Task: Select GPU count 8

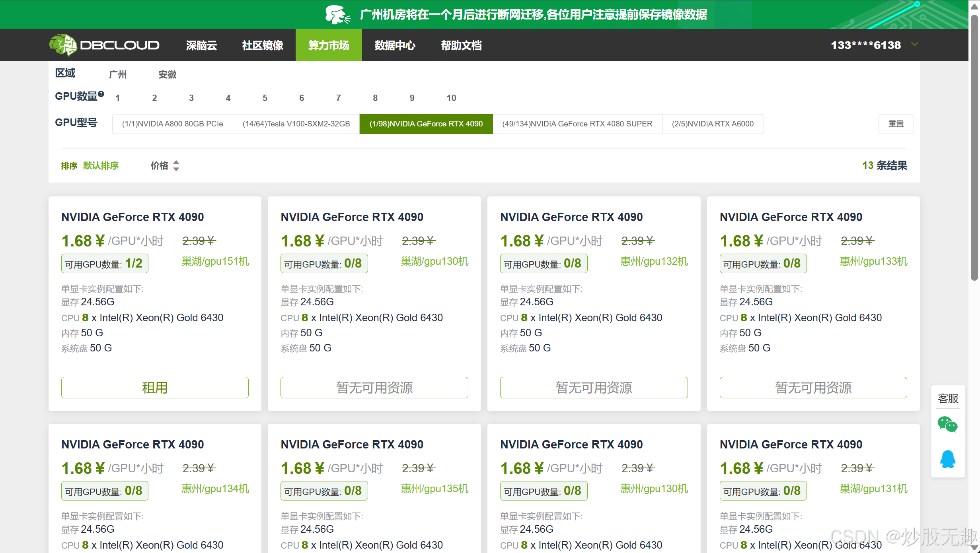Action: (x=375, y=98)
